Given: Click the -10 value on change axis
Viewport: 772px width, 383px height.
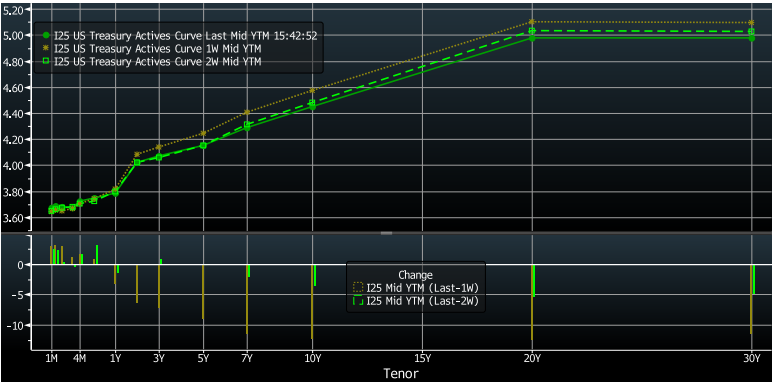Looking at the screenshot, I should point(15,325).
